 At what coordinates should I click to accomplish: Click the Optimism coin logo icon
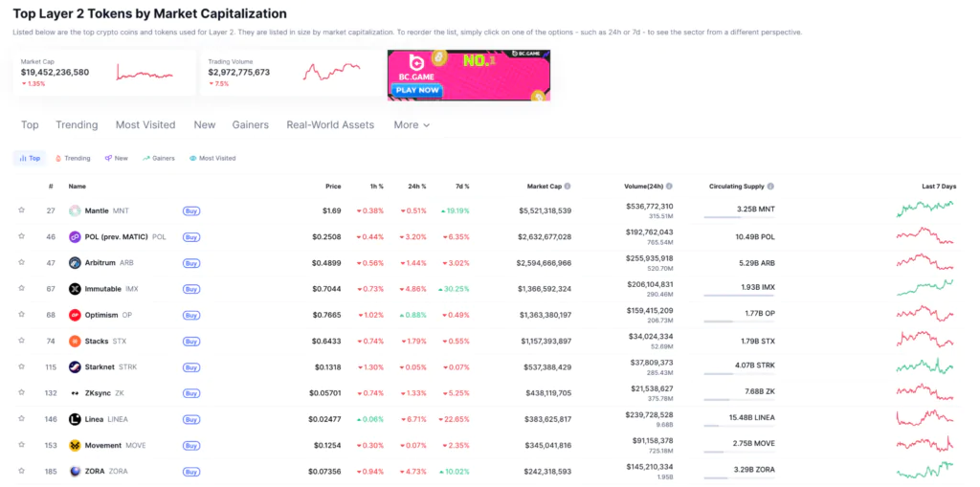75,315
